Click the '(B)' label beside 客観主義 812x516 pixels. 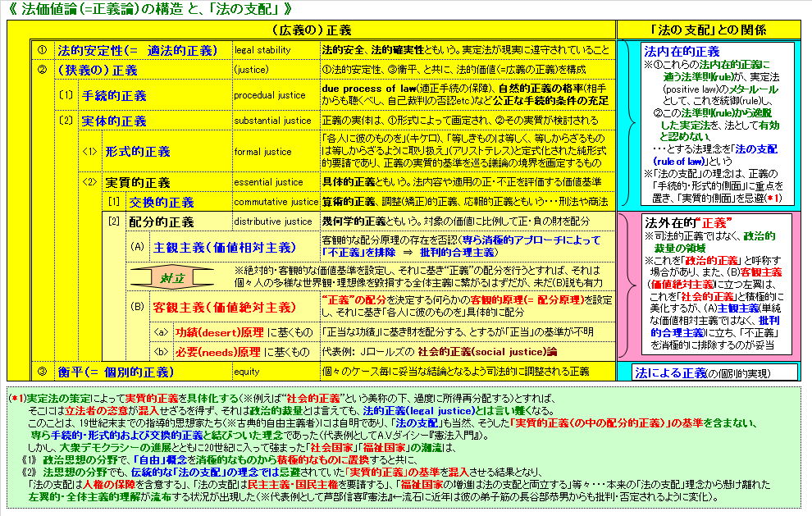tap(137, 307)
